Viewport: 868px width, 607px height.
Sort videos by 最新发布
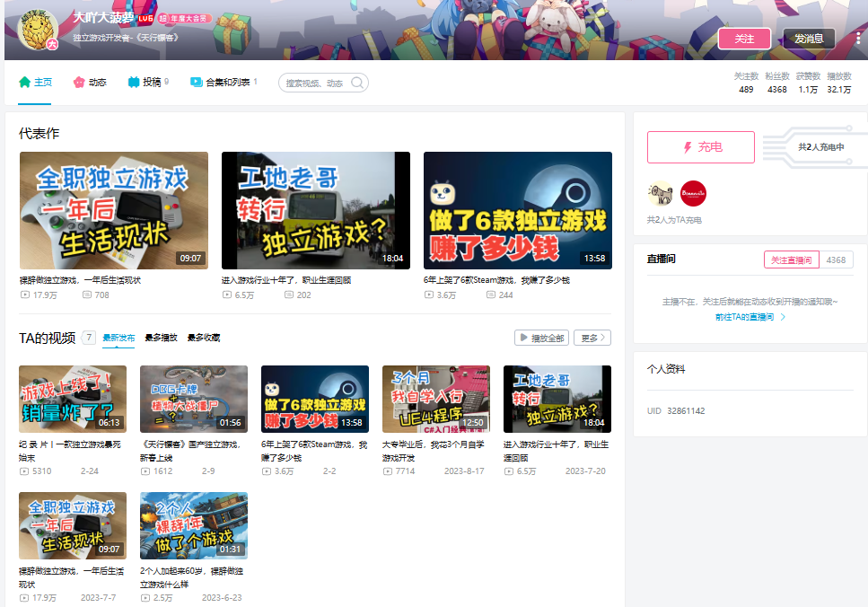click(x=118, y=338)
